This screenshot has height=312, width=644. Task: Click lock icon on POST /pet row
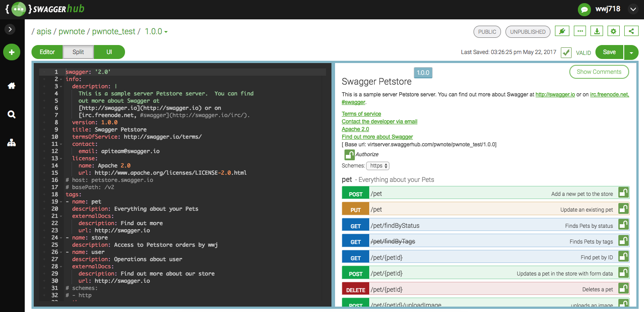(x=623, y=193)
